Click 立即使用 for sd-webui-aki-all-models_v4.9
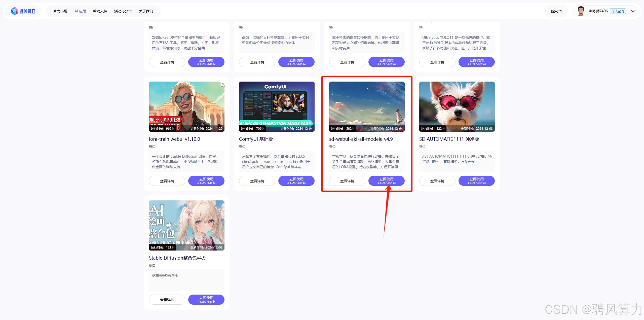This screenshot has height=320, width=644. click(386, 181)
